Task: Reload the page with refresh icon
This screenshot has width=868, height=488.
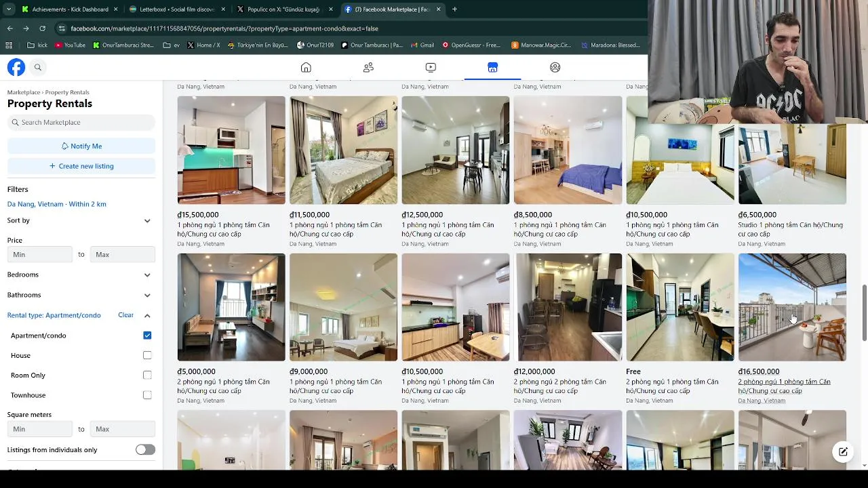Action: 42,28
